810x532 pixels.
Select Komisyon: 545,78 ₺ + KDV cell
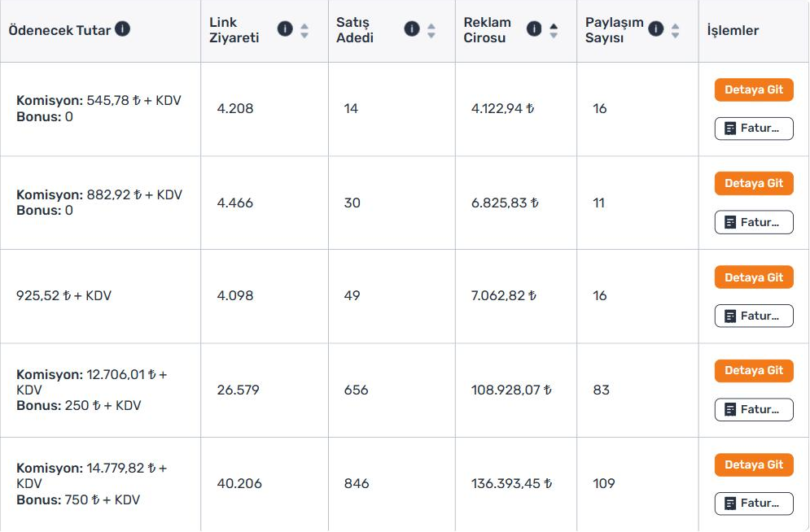(99, 108)
